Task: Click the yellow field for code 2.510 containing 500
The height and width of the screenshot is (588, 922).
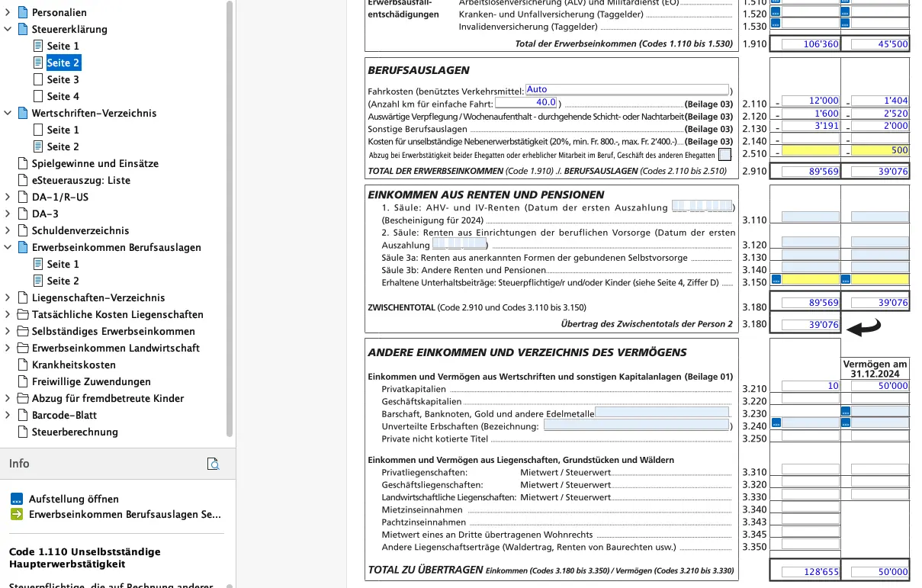Action: pyautogui.click(x=879, y=151)
